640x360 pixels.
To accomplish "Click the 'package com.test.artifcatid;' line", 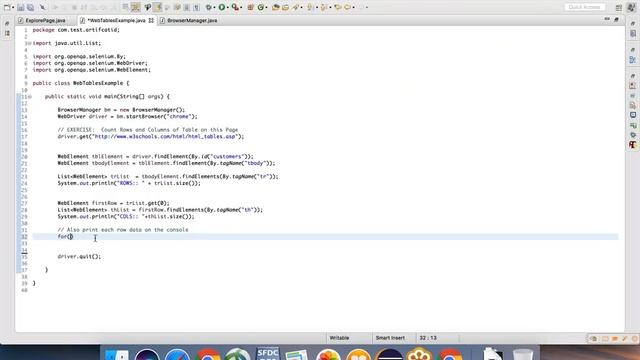I will coord(76,30).
